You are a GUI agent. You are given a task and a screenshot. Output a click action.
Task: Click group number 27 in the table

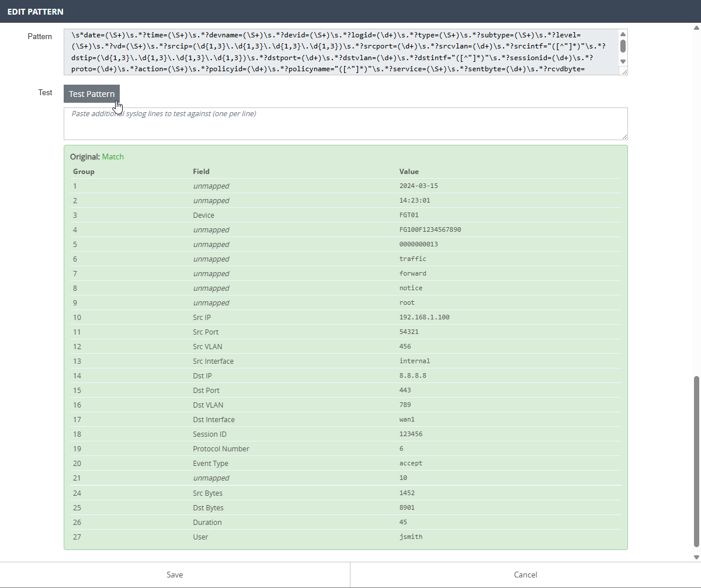point(77,537)
